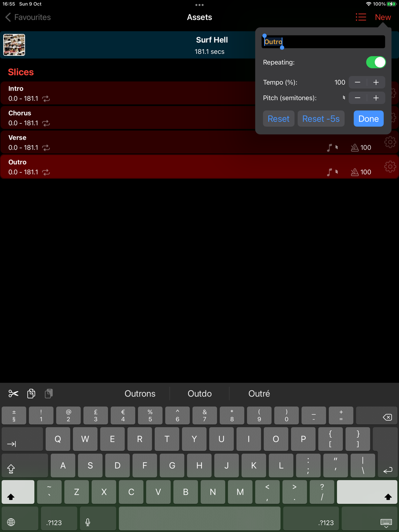Tap the keyboard paste icon

pyautogui.click(x=49, y=394)
